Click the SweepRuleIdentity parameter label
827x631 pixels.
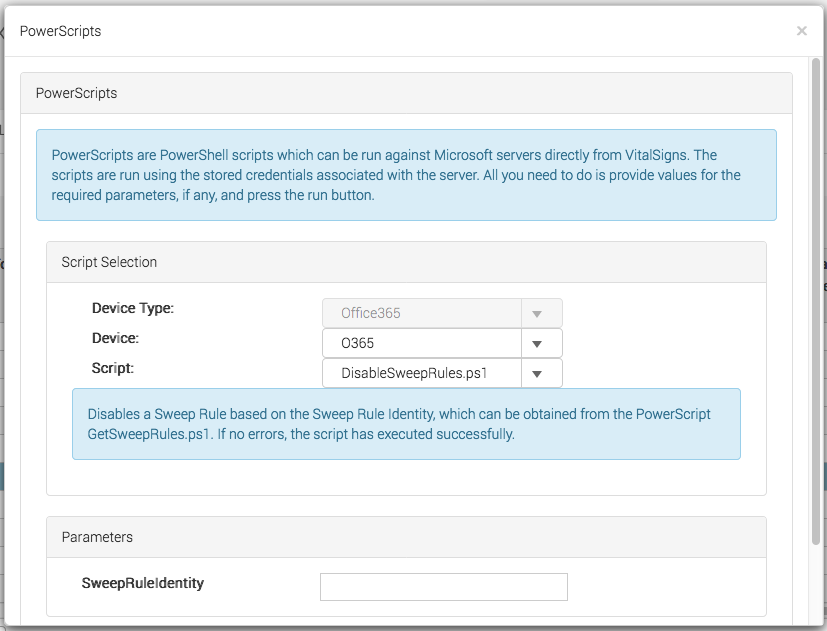142,583
